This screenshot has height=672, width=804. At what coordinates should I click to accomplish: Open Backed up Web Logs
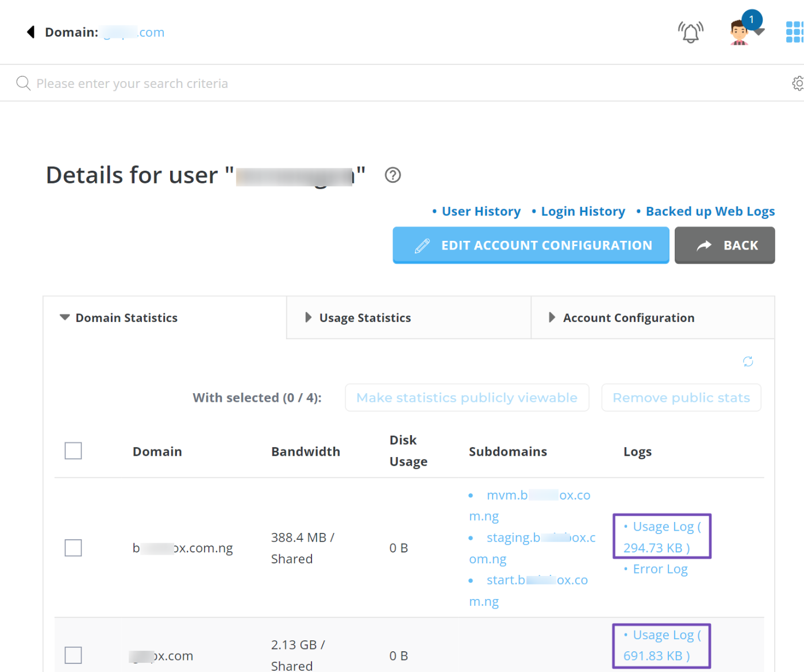tap(710, 212)
